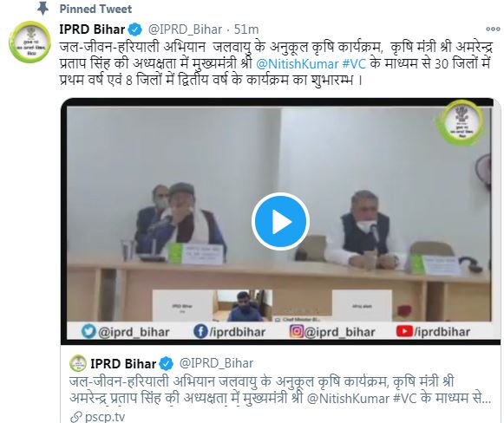Click the IPRD Bihar profile avatar
The height and width of the screenshot is (423, 504).
29,42
